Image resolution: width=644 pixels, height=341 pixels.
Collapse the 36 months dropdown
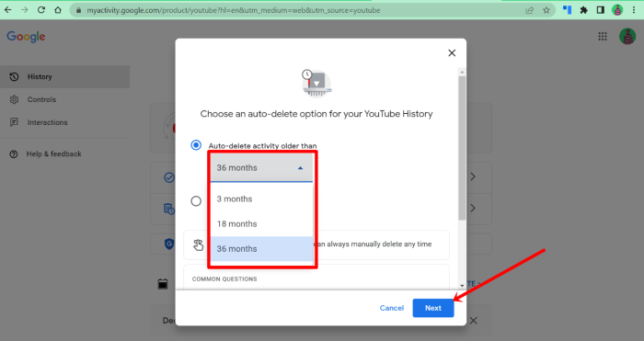261,168
